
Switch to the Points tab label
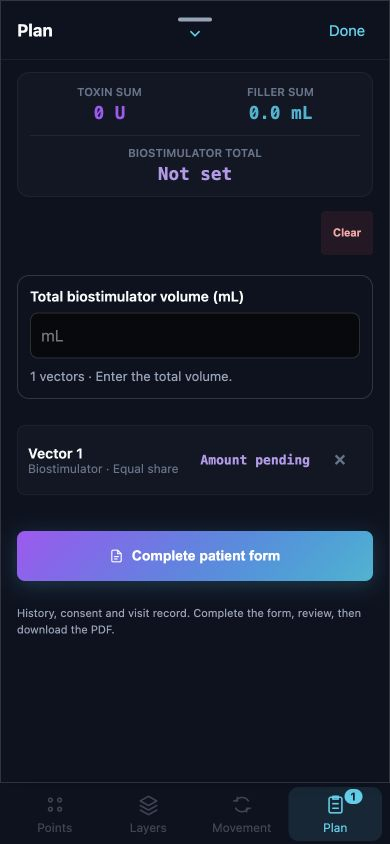[54, 827]
